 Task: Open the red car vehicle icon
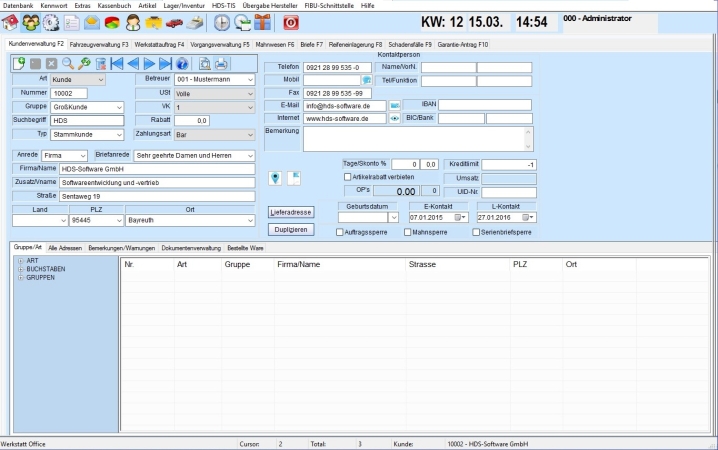tap(175, 22)
